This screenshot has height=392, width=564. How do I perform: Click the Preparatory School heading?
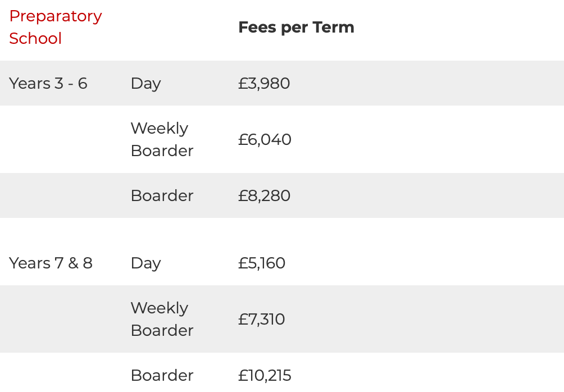tap(56, 28)
